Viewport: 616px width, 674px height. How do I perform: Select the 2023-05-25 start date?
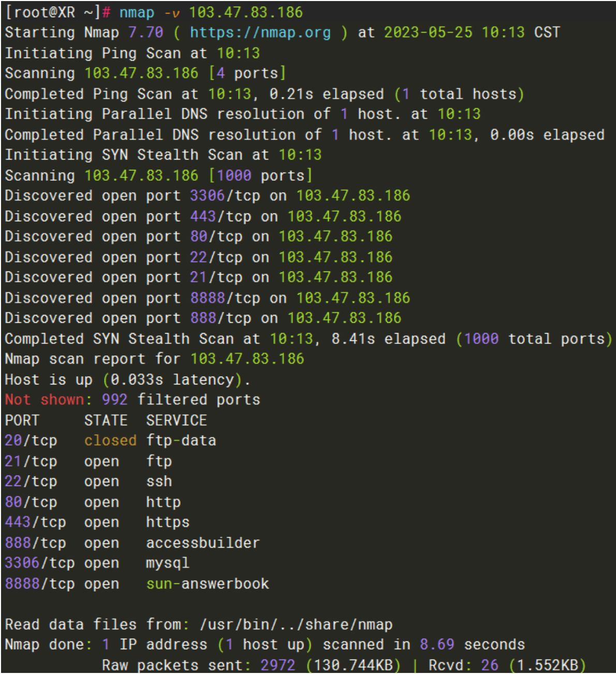click(x=428, y=33)
